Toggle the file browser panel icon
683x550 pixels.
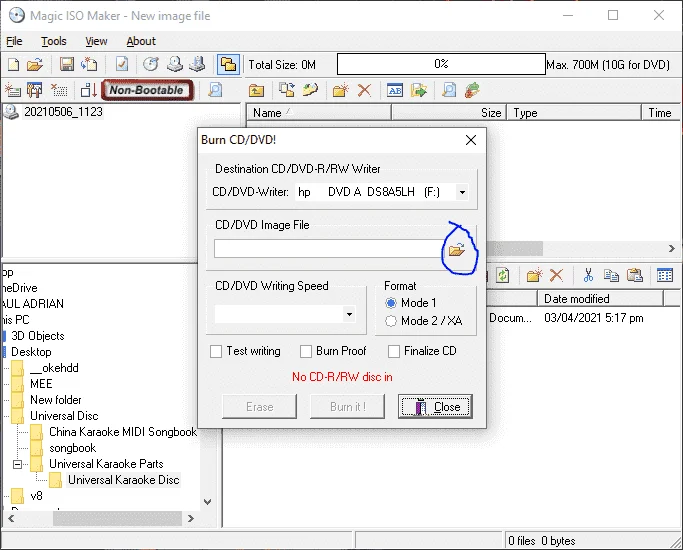(x=228, y=64)
